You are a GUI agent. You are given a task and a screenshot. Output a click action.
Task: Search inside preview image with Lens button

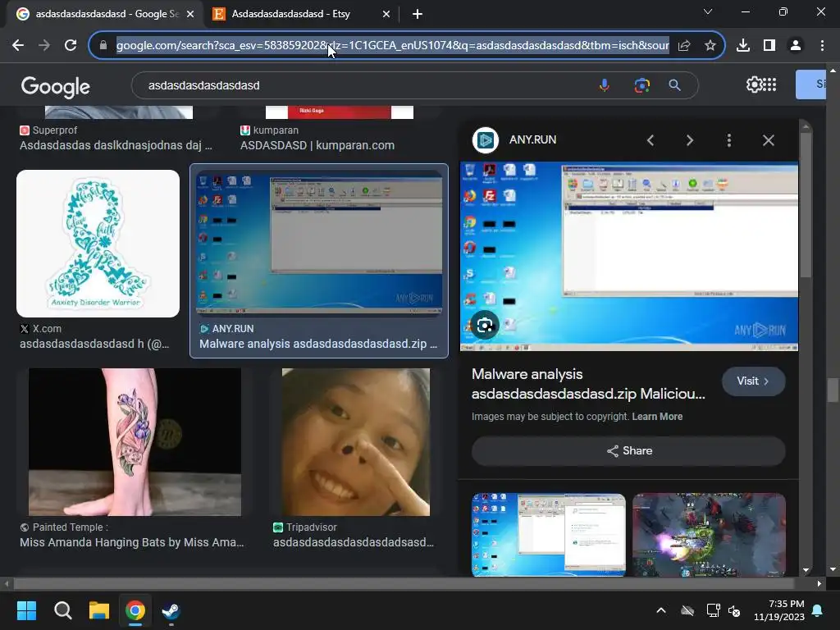485,325
